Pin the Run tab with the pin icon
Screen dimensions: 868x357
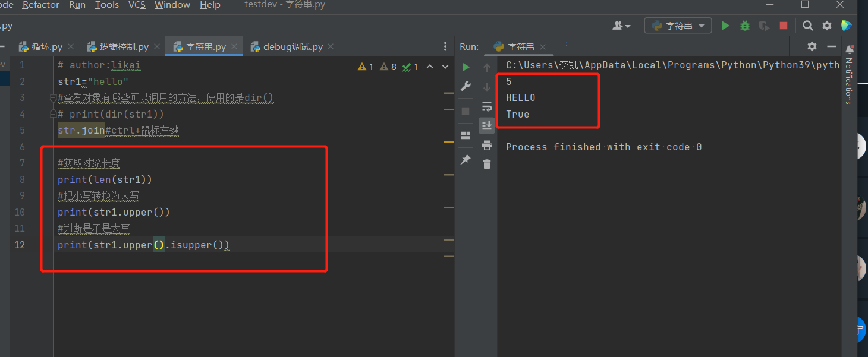pos(466,160)
